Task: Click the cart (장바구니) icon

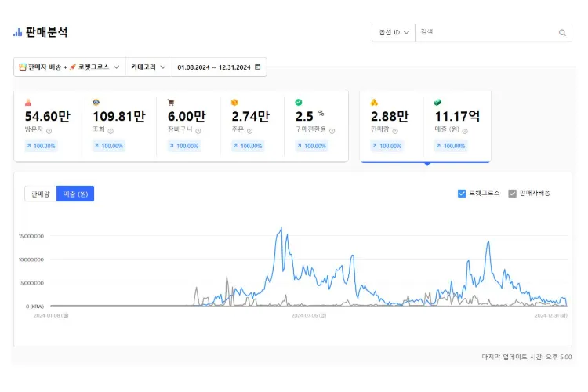Action: 171,102
